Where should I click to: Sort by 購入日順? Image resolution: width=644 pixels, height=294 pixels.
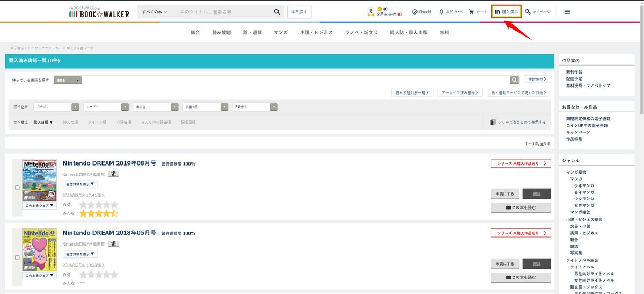pyautogui.click(x=43, y=122)
